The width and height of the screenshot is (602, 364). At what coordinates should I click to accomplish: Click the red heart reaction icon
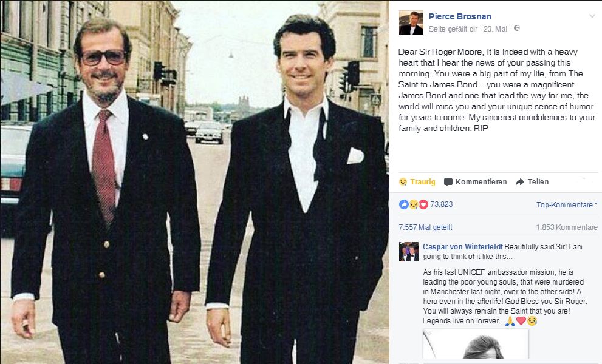click(423, 204)
